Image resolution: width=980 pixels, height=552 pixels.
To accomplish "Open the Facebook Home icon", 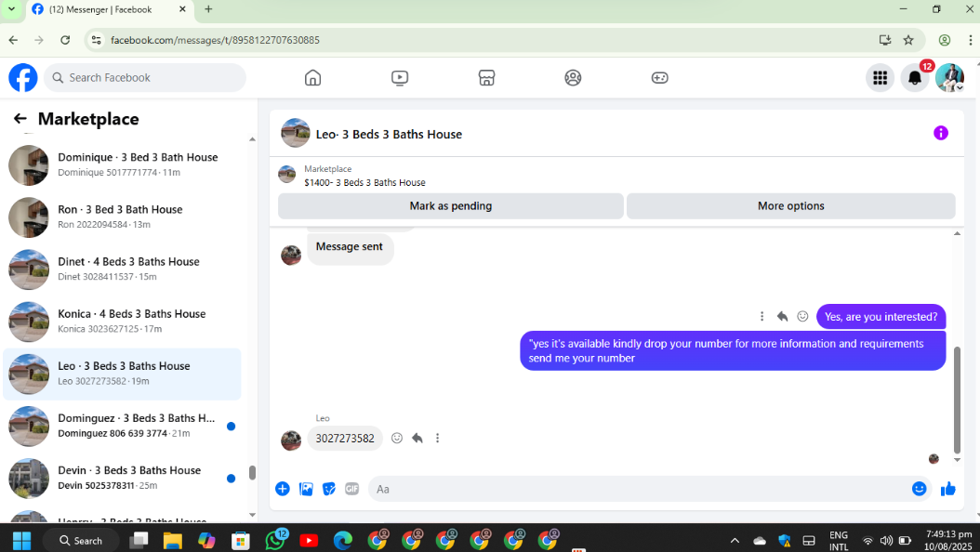I will [312, 78].
